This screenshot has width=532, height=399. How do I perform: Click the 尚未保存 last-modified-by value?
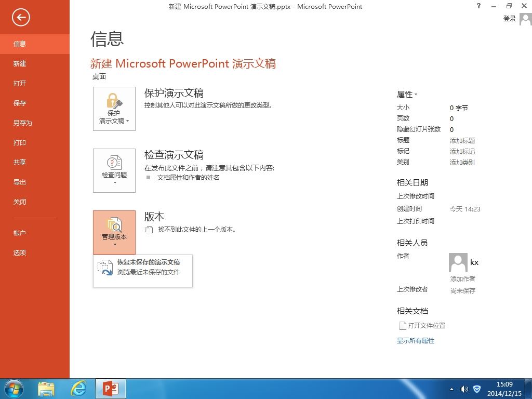(x=463, y=291)
